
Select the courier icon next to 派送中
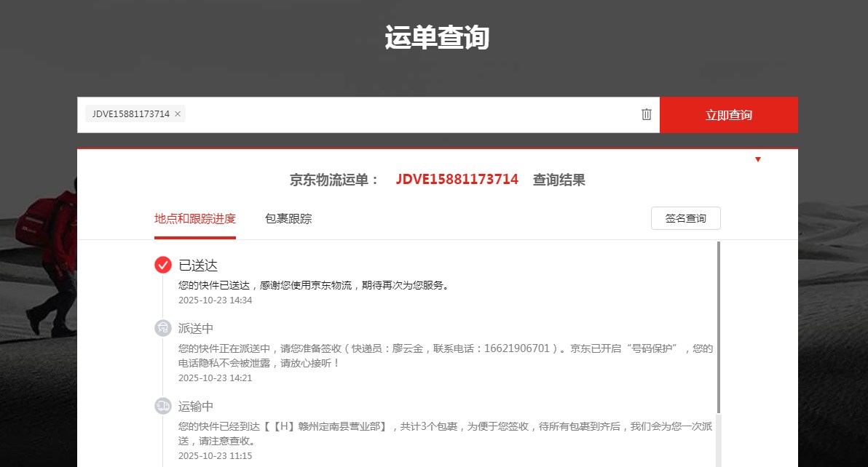(x=163, y=328)
